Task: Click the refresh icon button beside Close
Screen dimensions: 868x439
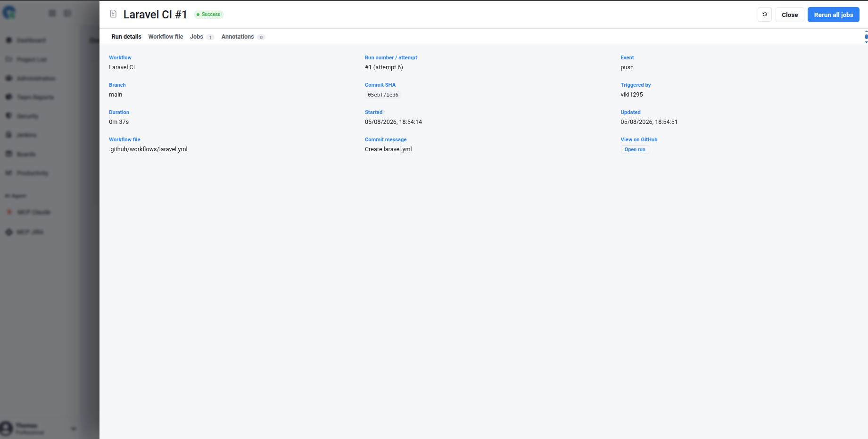Action: [765, 15]
